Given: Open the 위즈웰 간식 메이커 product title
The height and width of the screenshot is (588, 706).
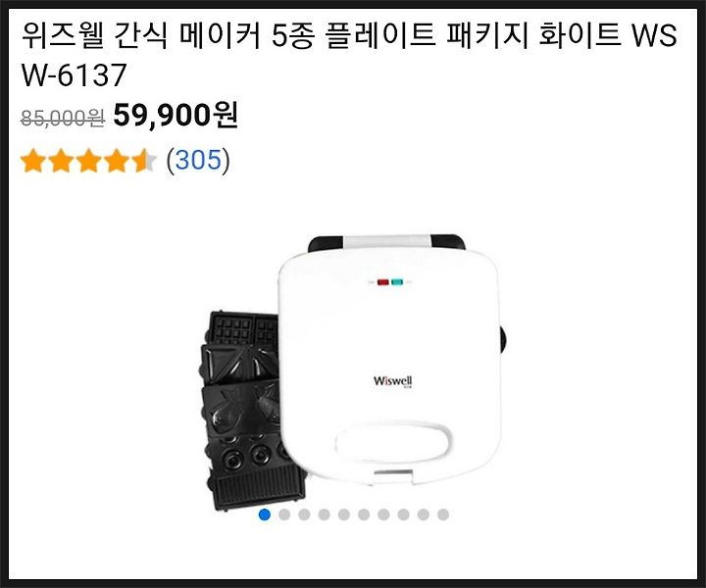Looking at the screenshot, I should (x=349, y=55).
